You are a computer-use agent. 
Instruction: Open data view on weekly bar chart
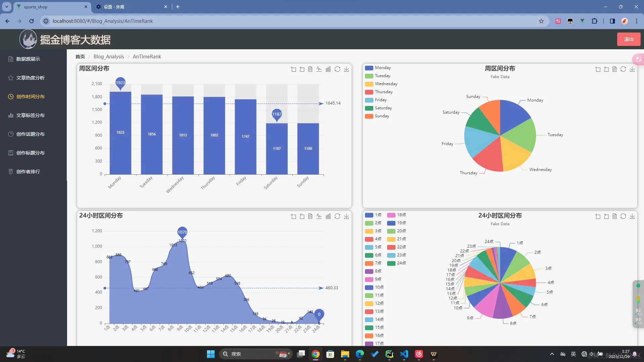pyautogui.click(x=310, y=69)
